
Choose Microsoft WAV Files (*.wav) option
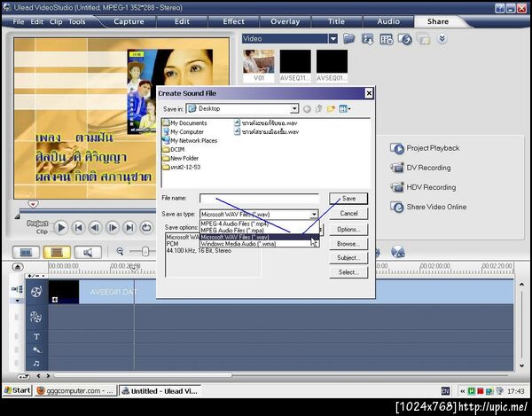260,237
